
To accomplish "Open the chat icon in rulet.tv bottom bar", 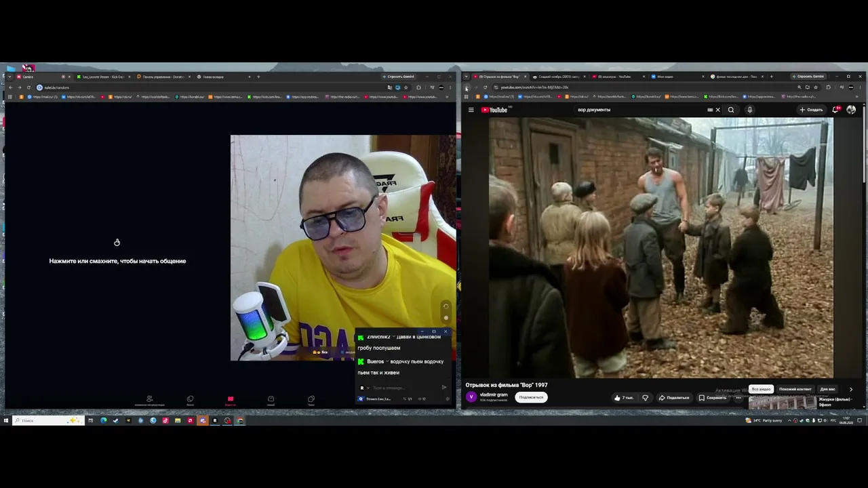I will point(311,400).
